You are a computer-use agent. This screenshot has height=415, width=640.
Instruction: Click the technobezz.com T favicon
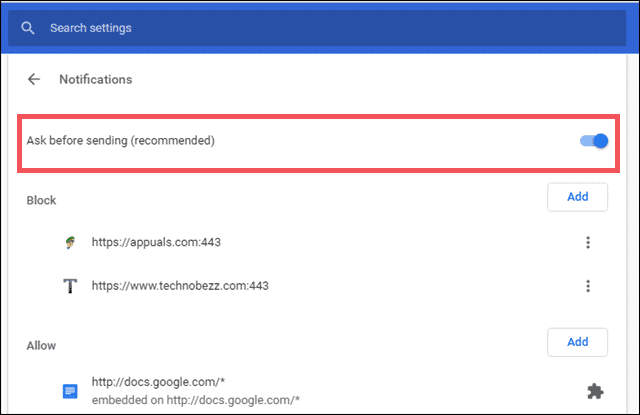pyautogui.click(x=71, y=286)
